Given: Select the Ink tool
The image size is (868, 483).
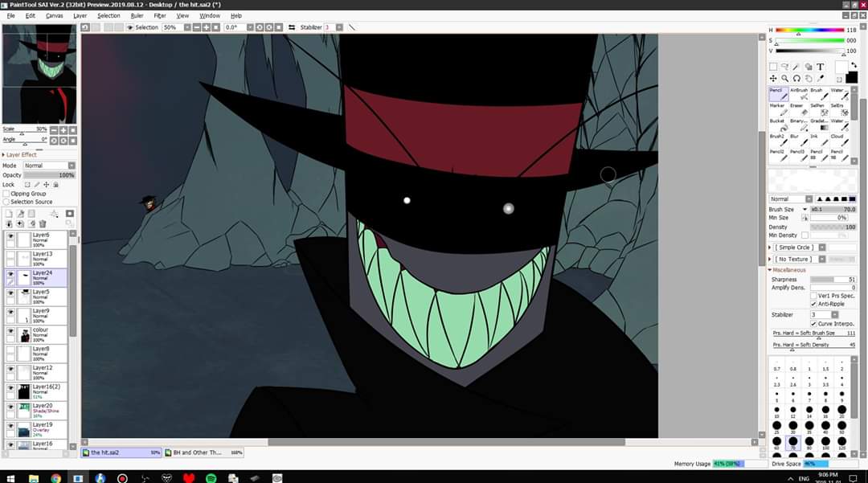Looking at the screenshot, I should click(x=818, y=139).
